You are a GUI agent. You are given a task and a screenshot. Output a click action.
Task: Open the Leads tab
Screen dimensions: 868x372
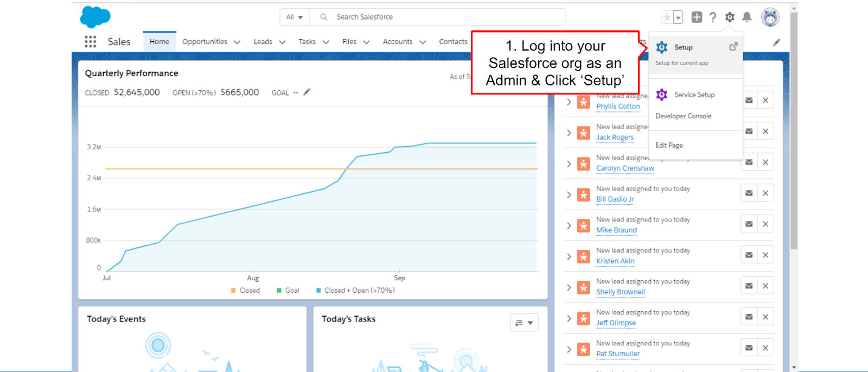(x=263, y=42)
